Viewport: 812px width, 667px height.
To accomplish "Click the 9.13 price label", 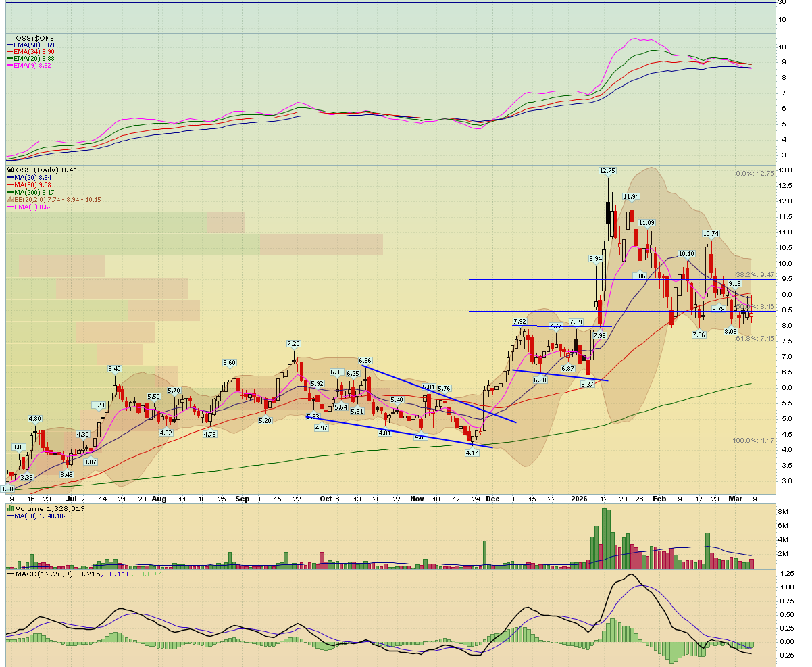I will (x=735, y=284).
